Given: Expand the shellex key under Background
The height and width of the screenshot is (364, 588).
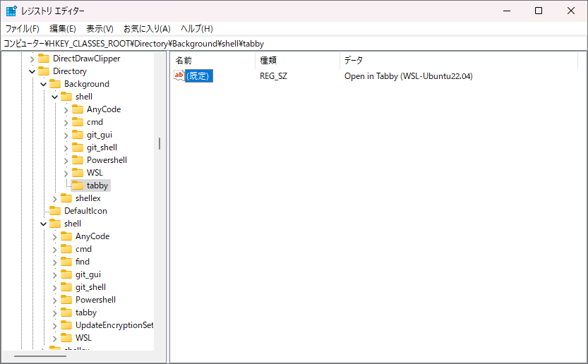Looking at the screenshot, I should pyautogui.click(x=55, y=199).
